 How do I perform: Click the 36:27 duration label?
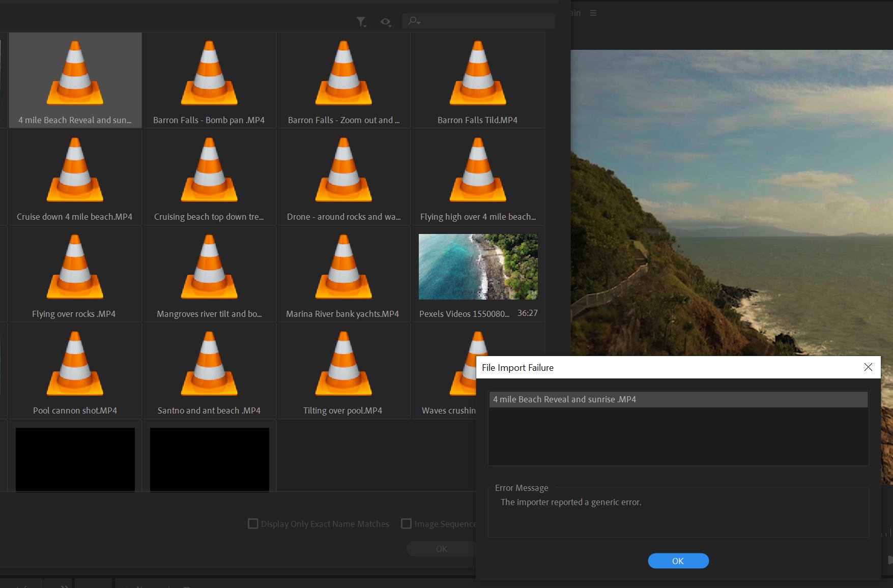pyautogui.click(x=528, y=313)
